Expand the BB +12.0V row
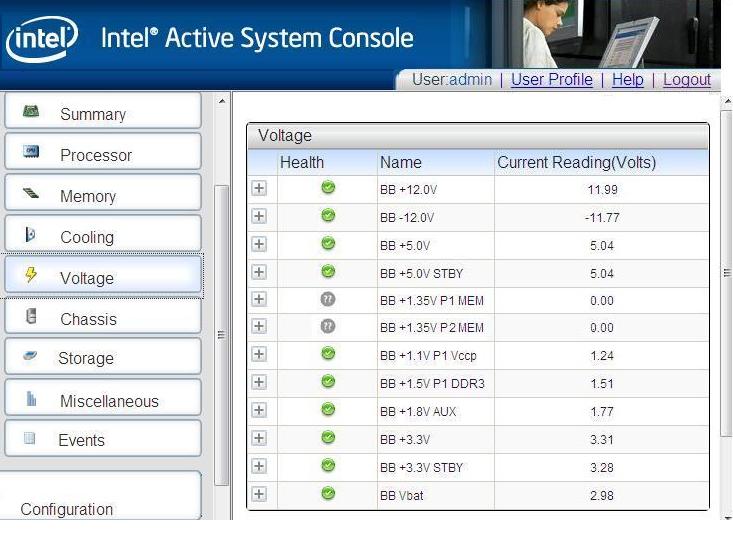 tap(259, 188)
